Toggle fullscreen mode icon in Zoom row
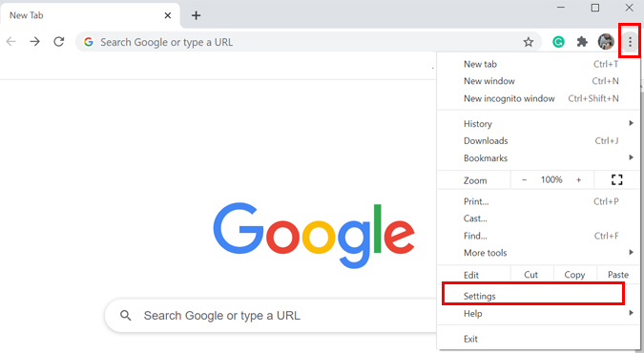Image resolution: width=644 pixels, height=353 pixels. (x=617, y=179)
